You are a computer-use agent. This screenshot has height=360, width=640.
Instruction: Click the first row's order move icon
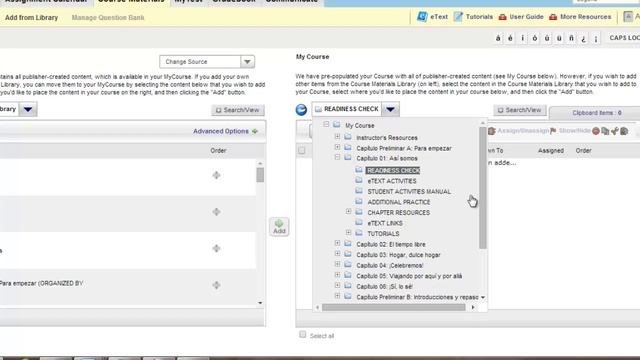pyautogui.click(x=216, y=175)
